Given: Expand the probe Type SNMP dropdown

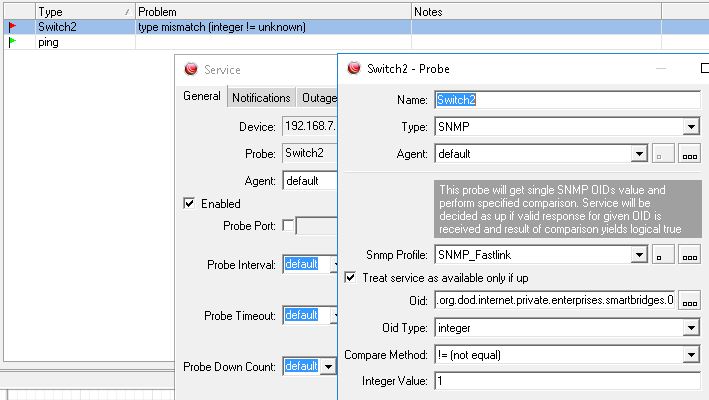Looking at the screenshot, I should point(691,127).
